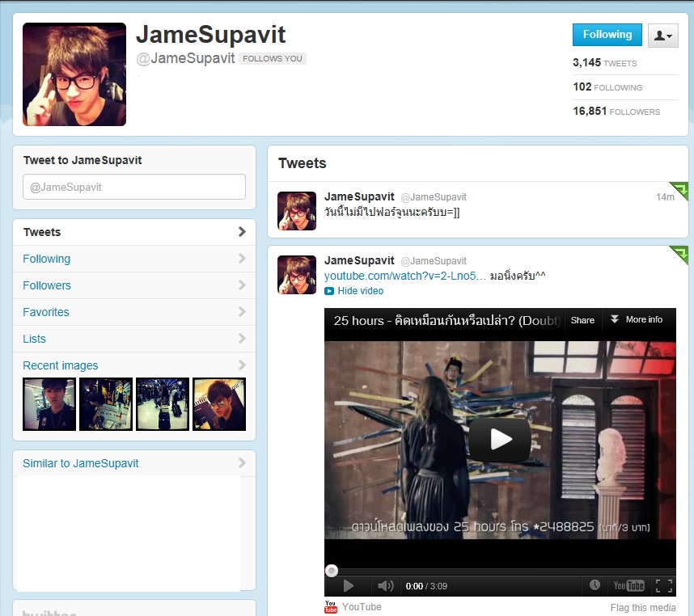This screenshot has width=694, height=616.
Task: Click the chevron beside Following in sidebar
Action: pyautogui.click(x=242, y=258)
